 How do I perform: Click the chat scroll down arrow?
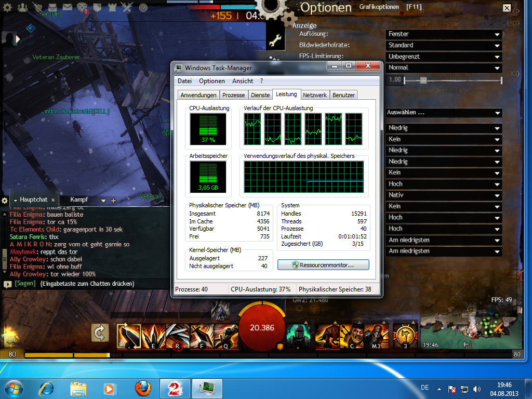4,272
